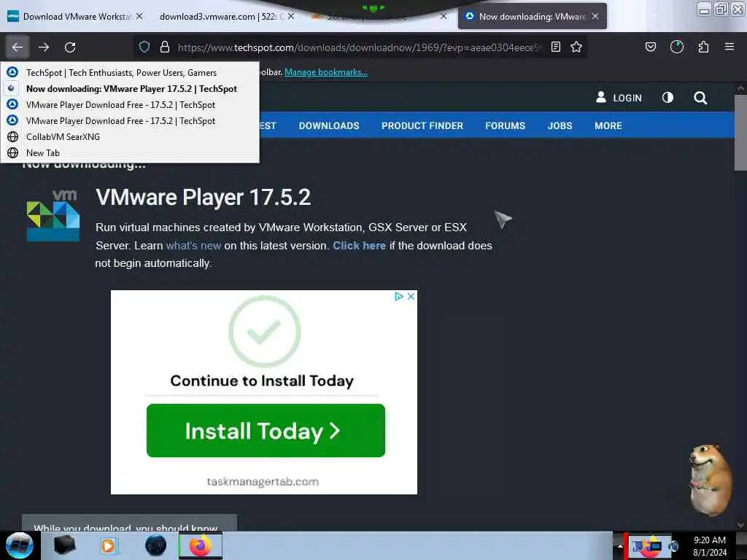Toggle reader view icon in address bar

pos(555,47)
